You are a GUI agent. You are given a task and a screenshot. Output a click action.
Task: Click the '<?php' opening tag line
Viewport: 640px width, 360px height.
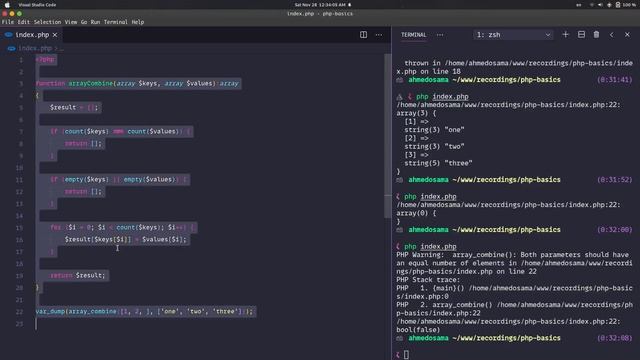(x=45, y=60)
